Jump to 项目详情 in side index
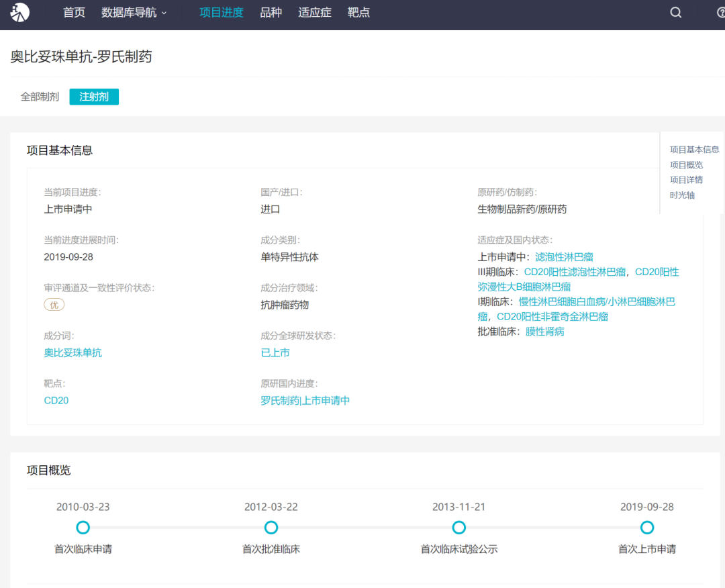 click(x=686, y=180)
